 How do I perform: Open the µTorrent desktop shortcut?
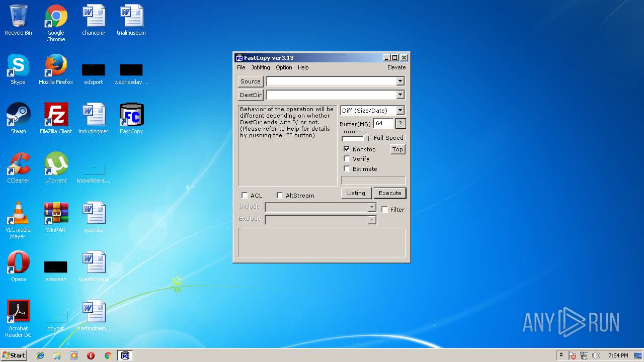(56, 168)
